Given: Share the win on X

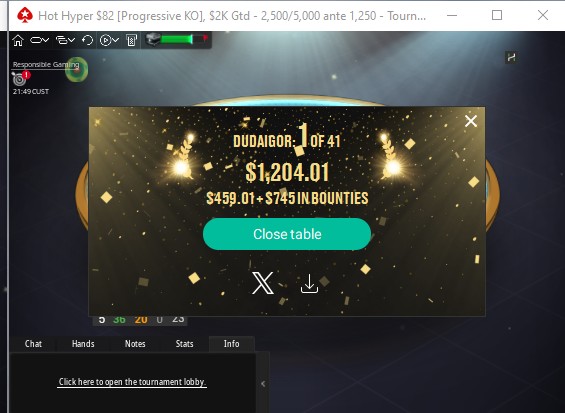Looking at the screenshot, I should 263,283.
